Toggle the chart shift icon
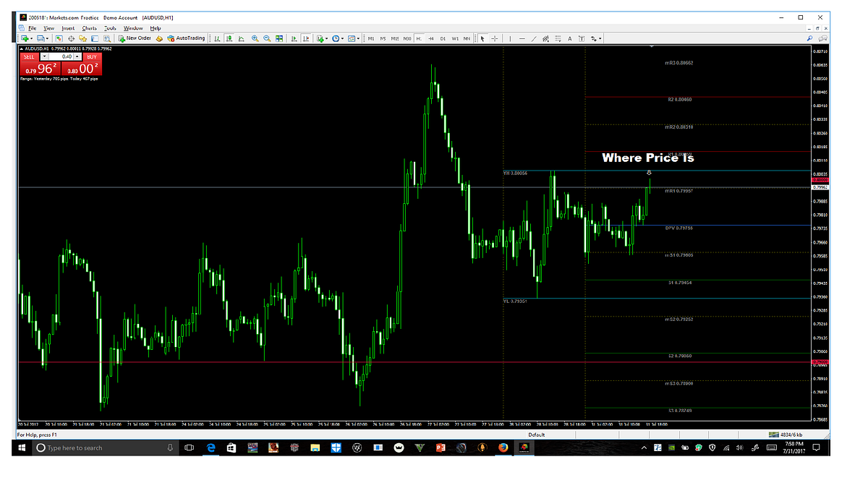The image size is (868, 488). click(307, 38)
